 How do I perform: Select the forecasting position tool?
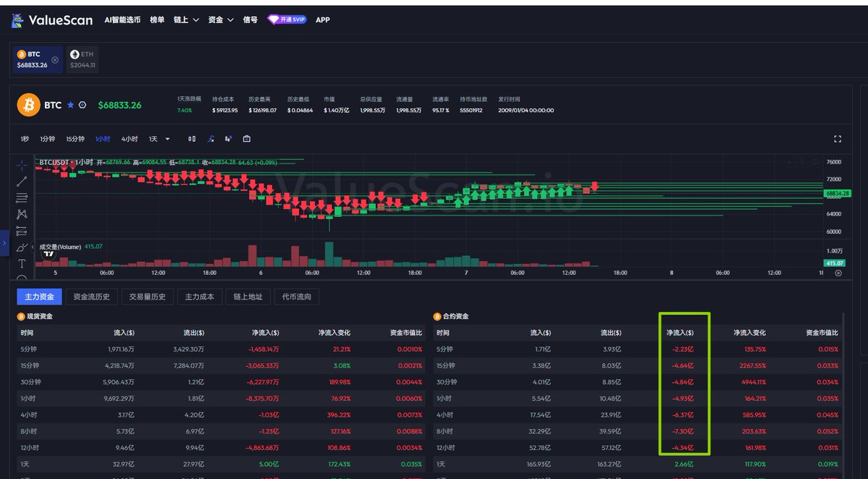[x=22, y=231]
